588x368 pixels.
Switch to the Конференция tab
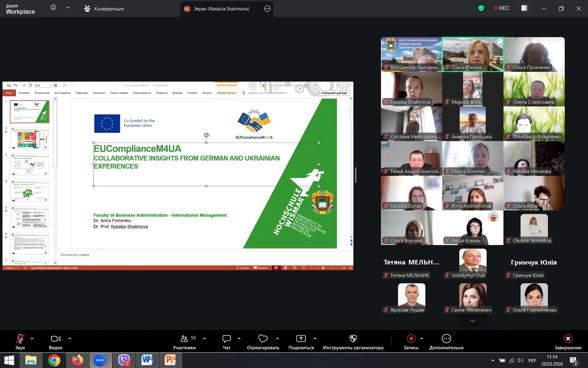(x=104, y=9)
